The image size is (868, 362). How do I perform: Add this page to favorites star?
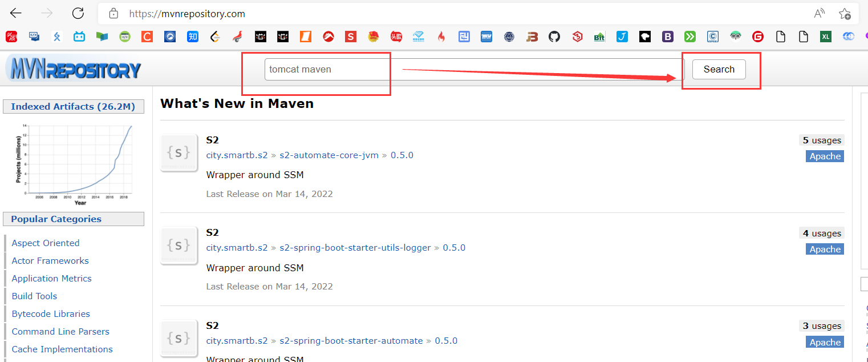coord(845,13)
